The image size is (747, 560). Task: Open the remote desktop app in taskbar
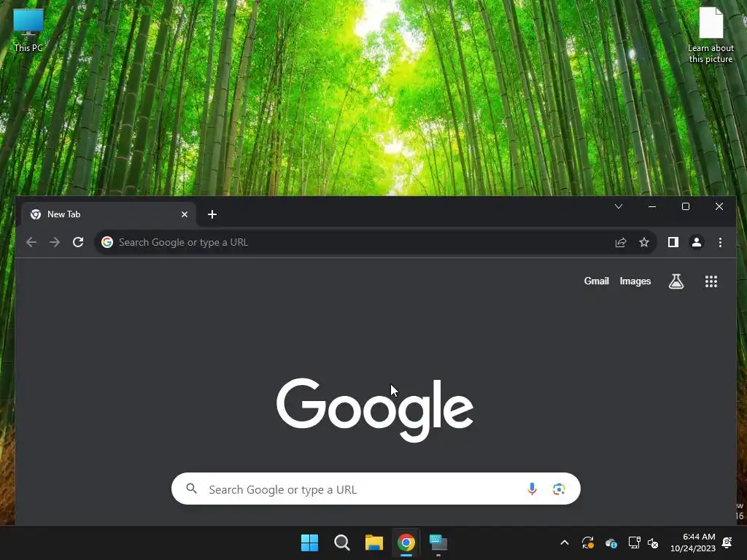click(x=438, y=542)
